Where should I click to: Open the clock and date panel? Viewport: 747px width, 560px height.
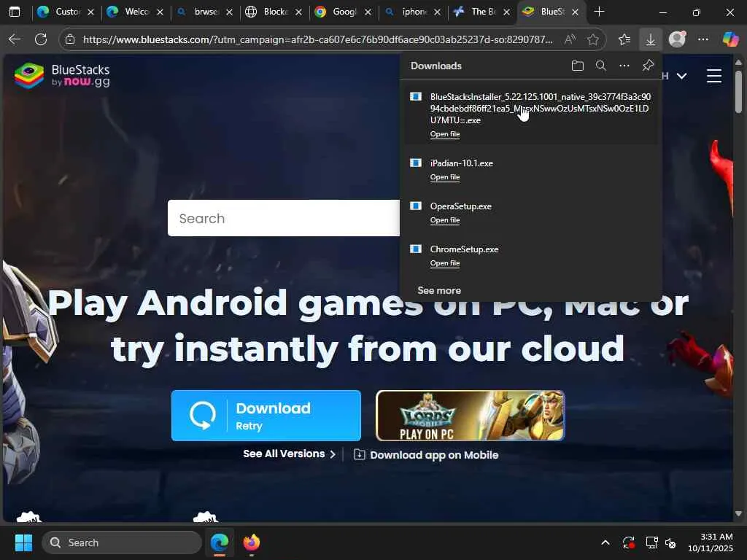pyautogui.click(x=711, y=542)
